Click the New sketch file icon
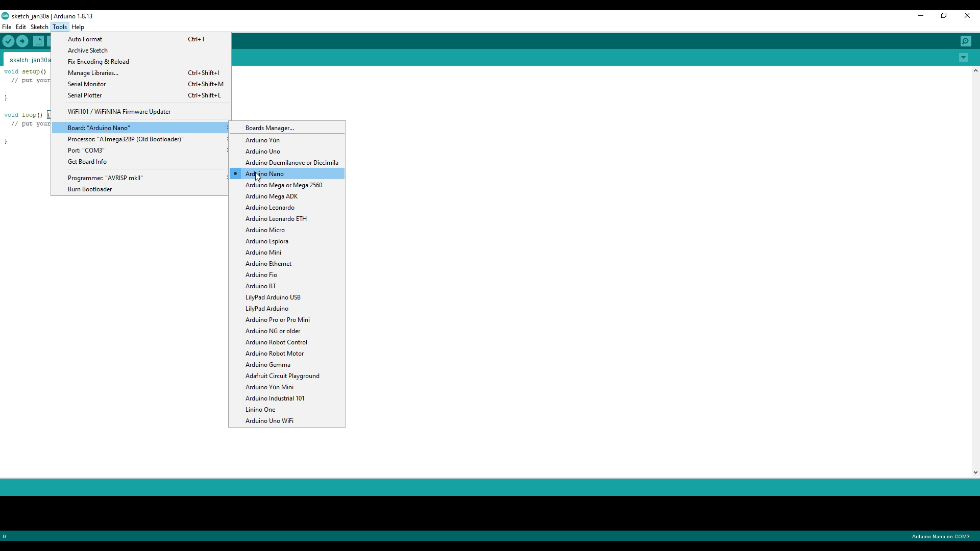The width and height of the screenshot is (980, 551). (x=38, y=41)
